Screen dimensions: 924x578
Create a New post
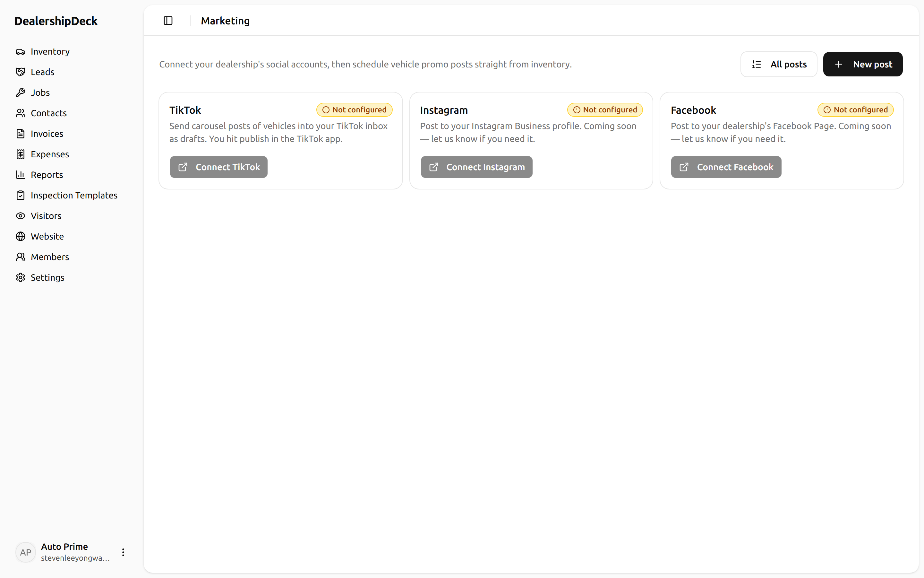863,64
